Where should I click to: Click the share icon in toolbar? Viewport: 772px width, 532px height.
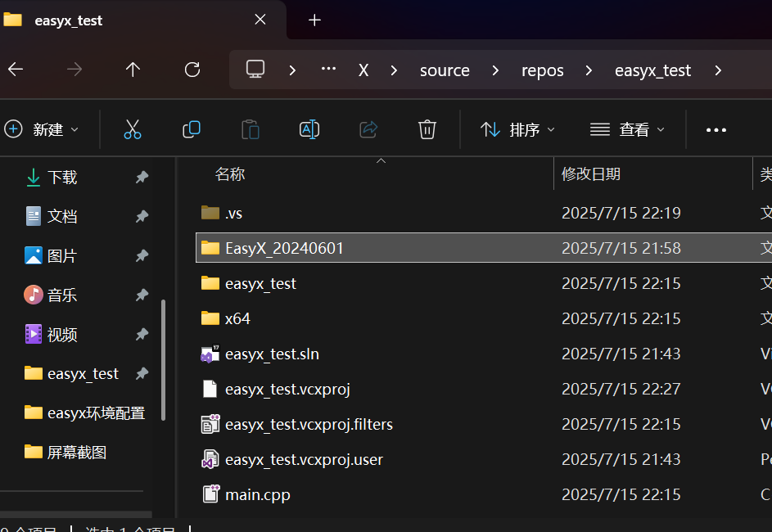coord(368,129)
